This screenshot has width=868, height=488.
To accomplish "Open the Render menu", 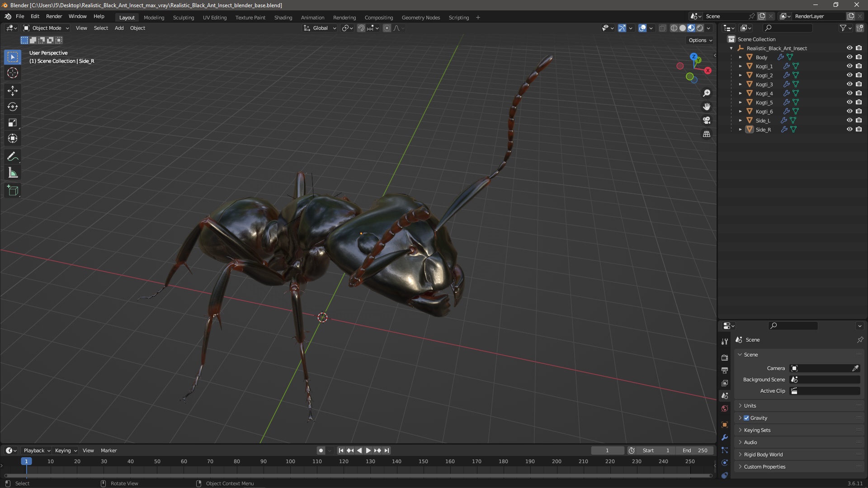I will [x=54, y=16].
